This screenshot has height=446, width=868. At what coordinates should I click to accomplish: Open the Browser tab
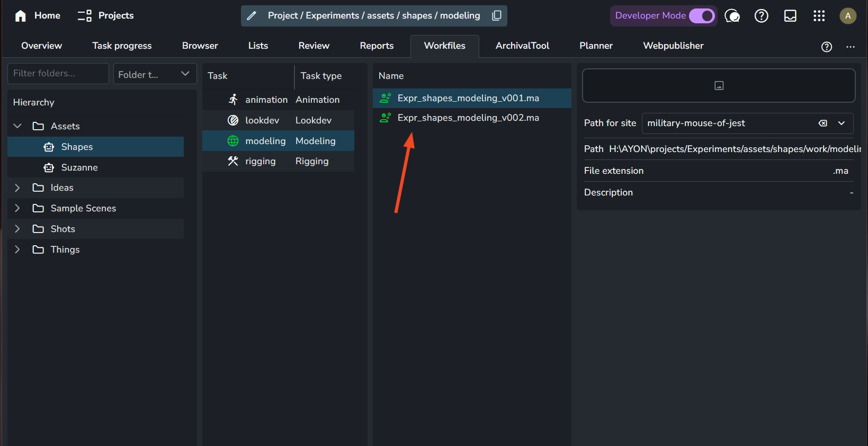200,46
